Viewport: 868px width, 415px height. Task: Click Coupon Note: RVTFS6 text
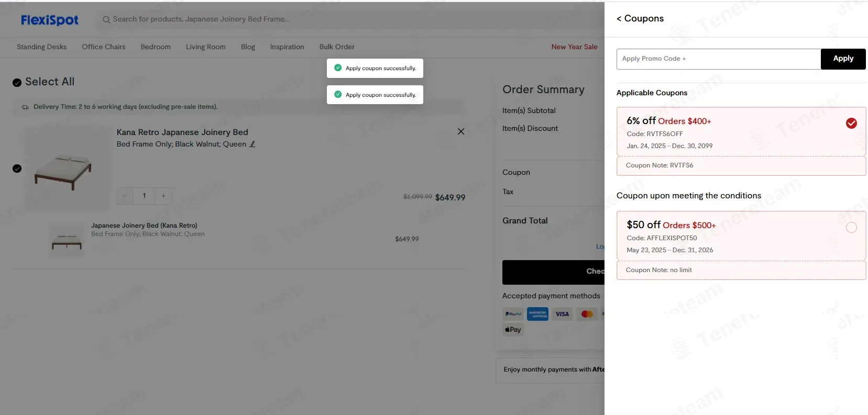(x=660, y=165)
